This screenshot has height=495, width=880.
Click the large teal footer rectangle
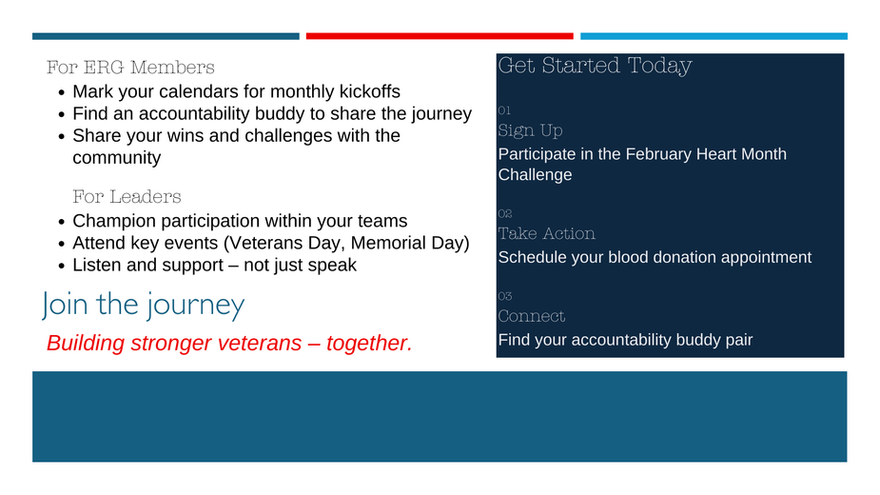[439, 416]
